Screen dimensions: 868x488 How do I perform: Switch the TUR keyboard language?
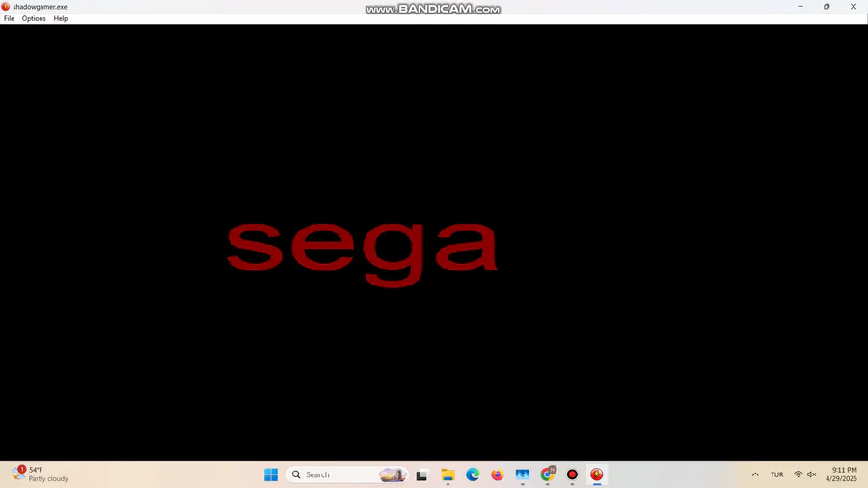point(777,474)
